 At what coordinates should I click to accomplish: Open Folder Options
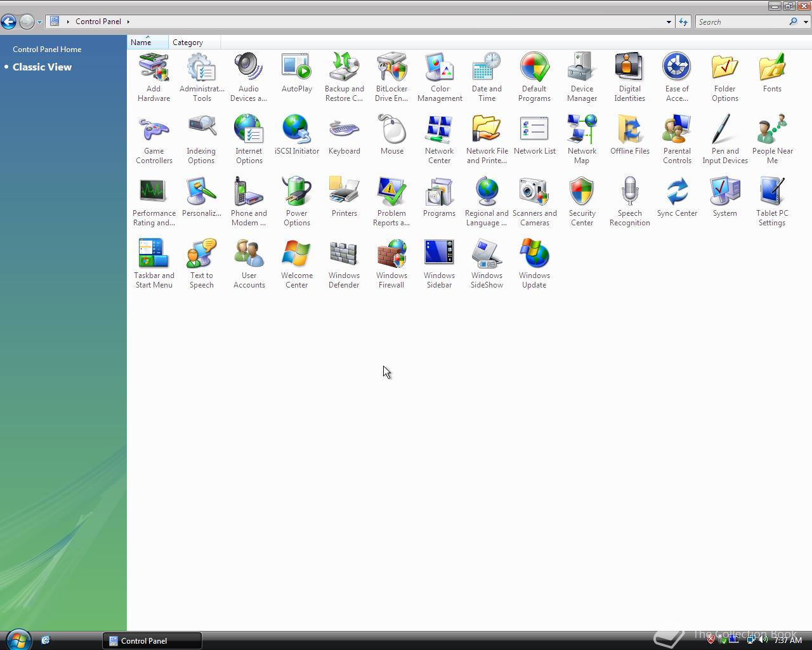725,77
